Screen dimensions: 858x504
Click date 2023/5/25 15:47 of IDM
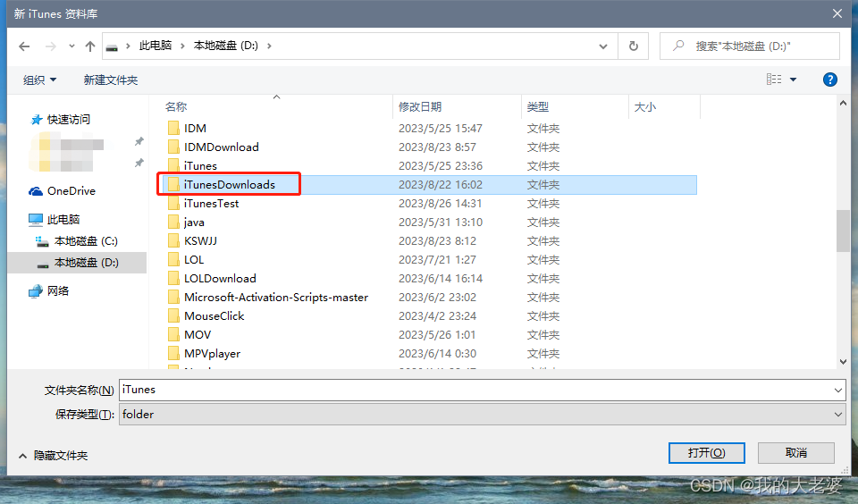point(440,128)
